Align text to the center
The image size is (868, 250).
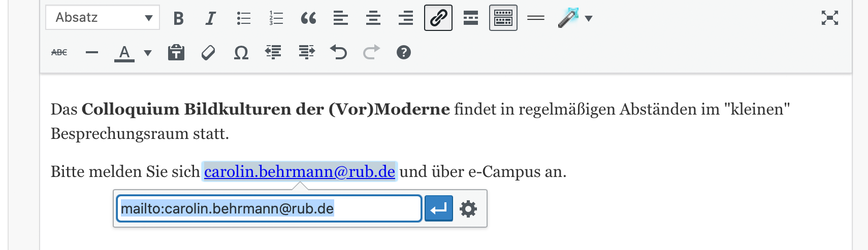[x=373, y=18]
